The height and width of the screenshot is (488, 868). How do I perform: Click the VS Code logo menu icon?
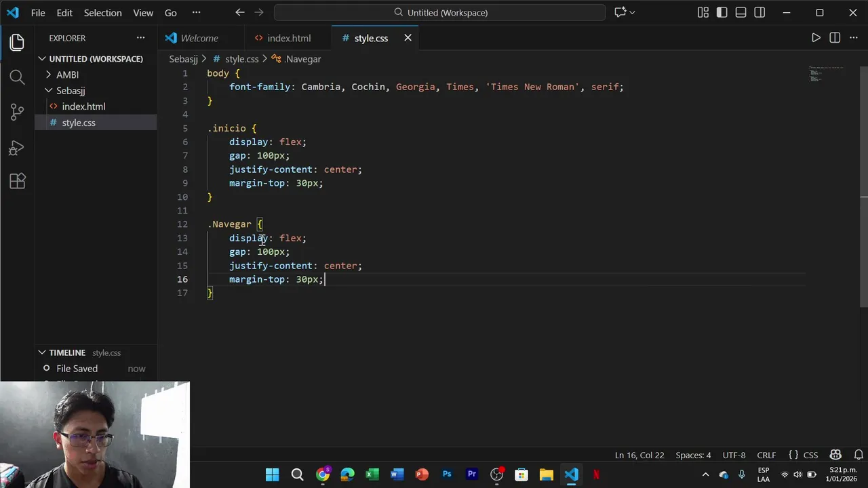click(x=13, y=12)
